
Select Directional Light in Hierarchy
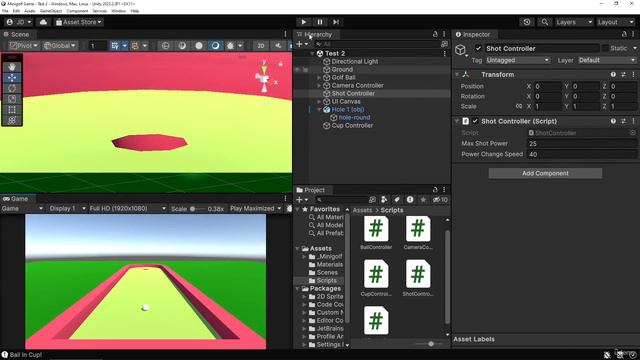(x=354, y=62)
